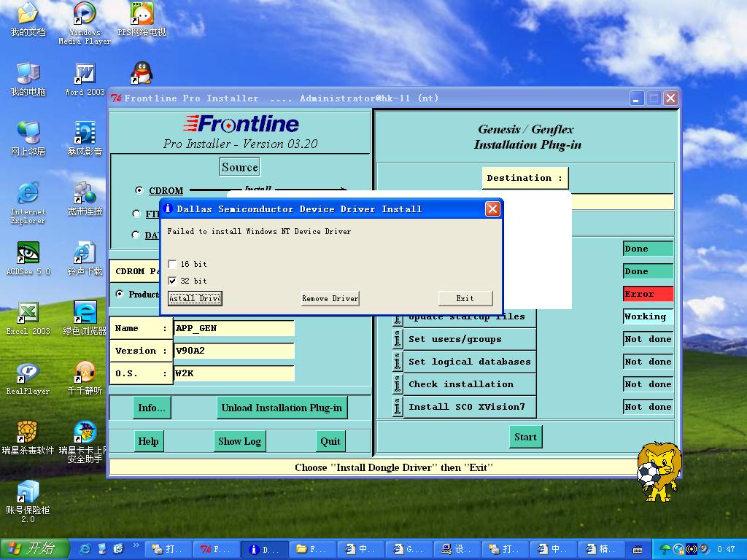Viewport: 747px width, 560px height.
Task: Open Windows Media Player desktop shortcut
Action: 85,23
